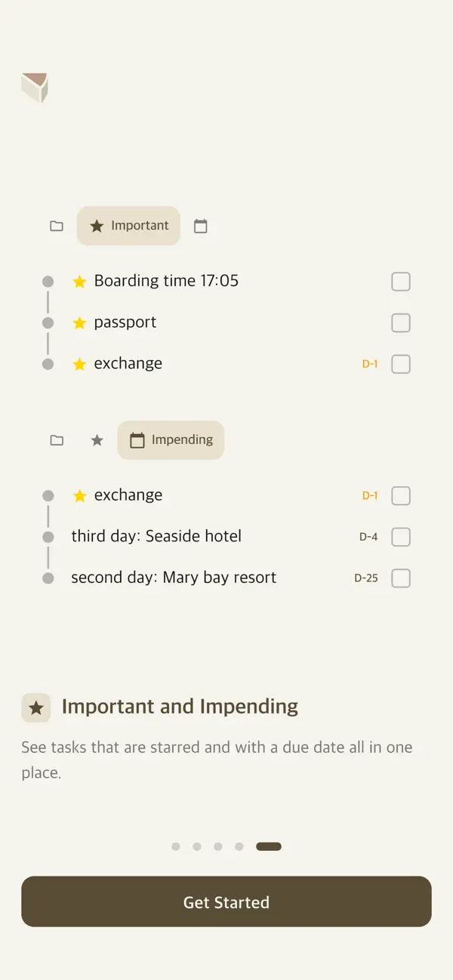Screen dimensions: 453x980
Task: Click the star icon beside Boarding time 17:05
Action: pos(80,281)
